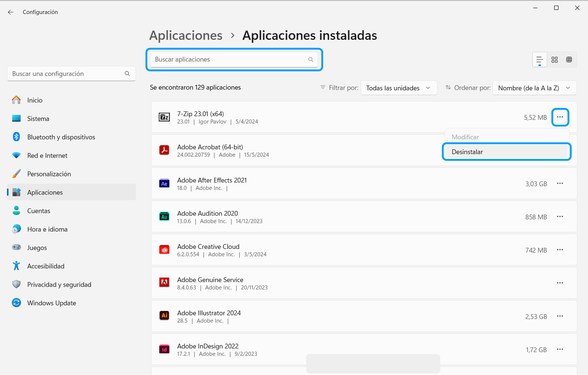
Task: Select the Adobe InDesign 2022 entry
Action: click(364, 350)
